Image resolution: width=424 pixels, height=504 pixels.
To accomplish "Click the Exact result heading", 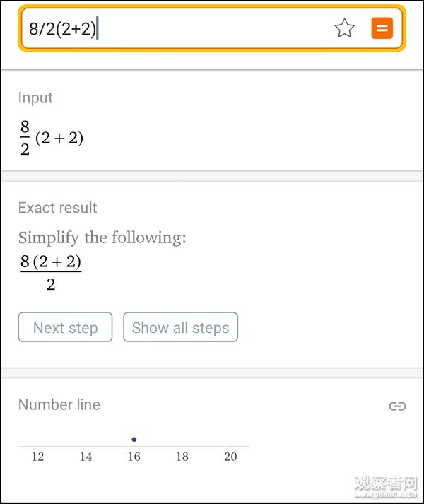I will point(57,208).
